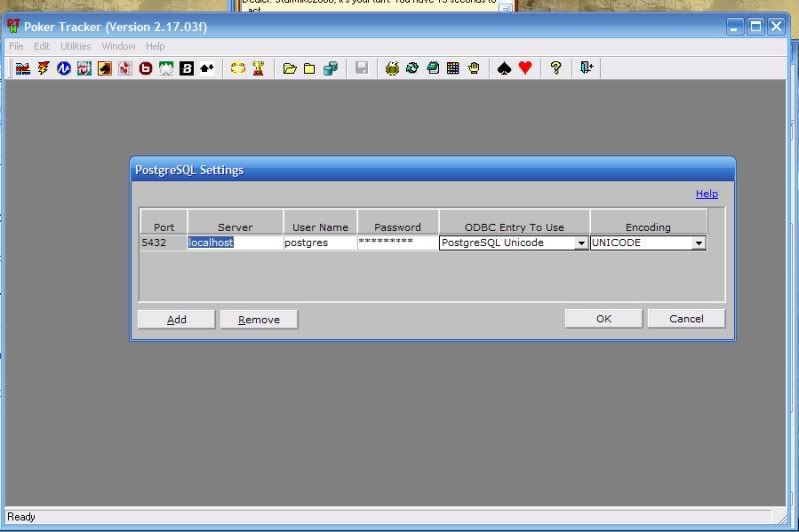Click the black spade toolbar icon
Screen dimensions: 799x532
(x=504, y=68)
